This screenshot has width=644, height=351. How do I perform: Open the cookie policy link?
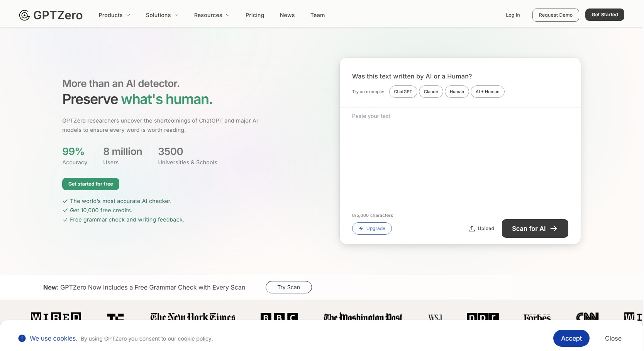[x=195, y=339]
